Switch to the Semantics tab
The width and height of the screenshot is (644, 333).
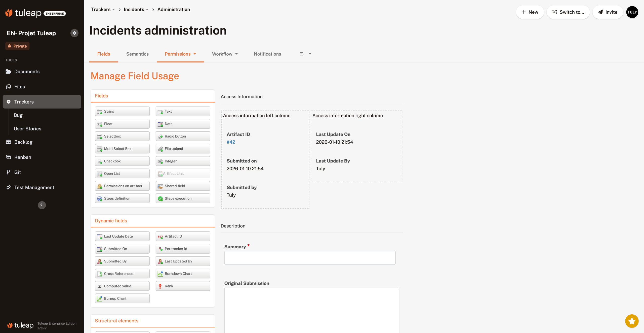(x=137, y=54)
